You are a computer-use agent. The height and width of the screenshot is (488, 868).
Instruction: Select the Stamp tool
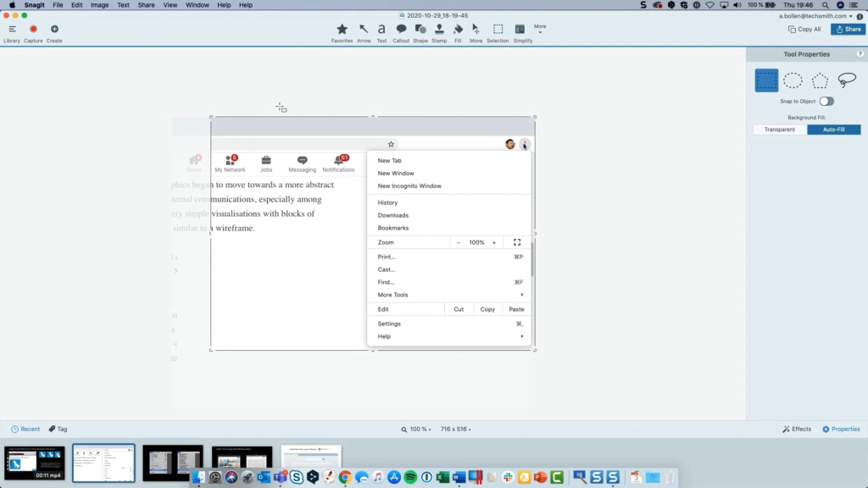click(x=439, y=33)
